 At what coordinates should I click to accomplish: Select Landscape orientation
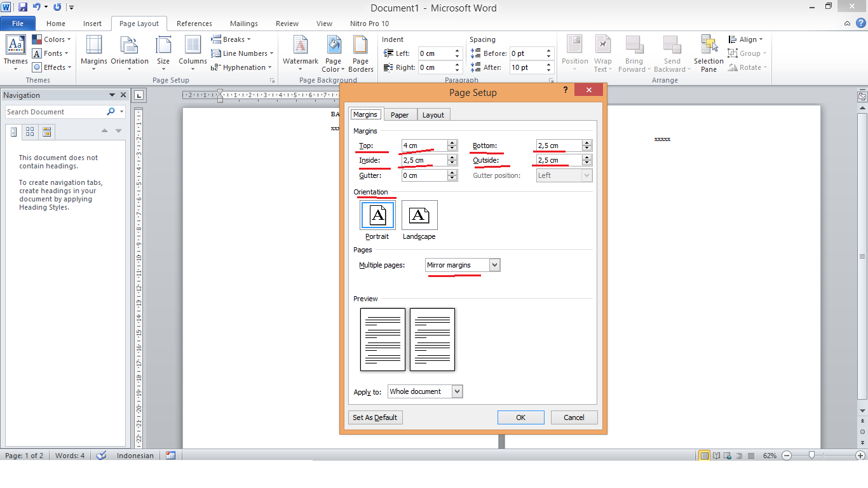(x=419, y=215)
